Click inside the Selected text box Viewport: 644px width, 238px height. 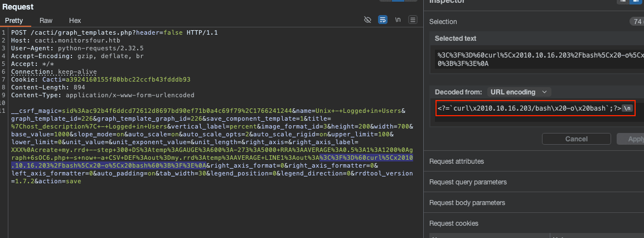click(x=539, y=59)
